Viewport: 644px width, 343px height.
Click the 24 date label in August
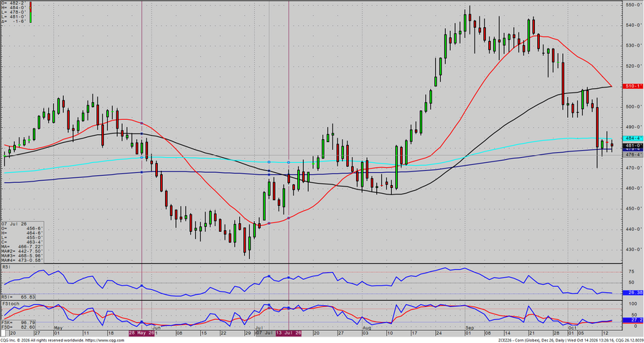coord(440,332)
